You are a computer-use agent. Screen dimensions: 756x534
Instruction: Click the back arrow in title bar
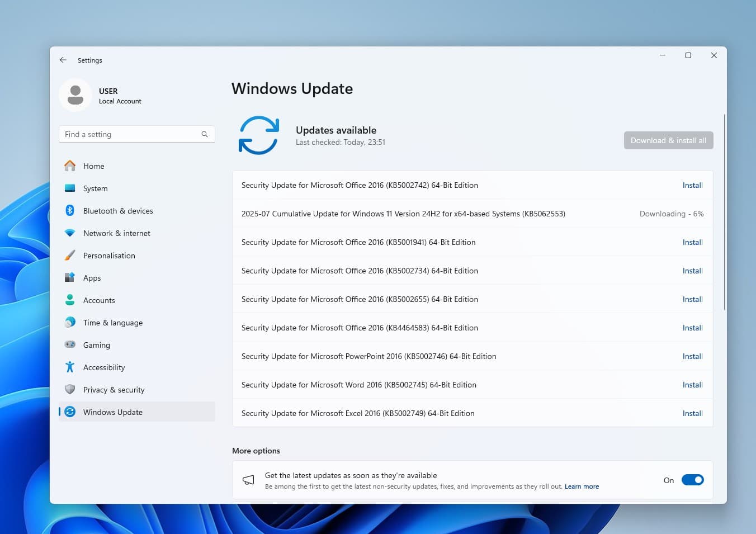coord(63,60)
